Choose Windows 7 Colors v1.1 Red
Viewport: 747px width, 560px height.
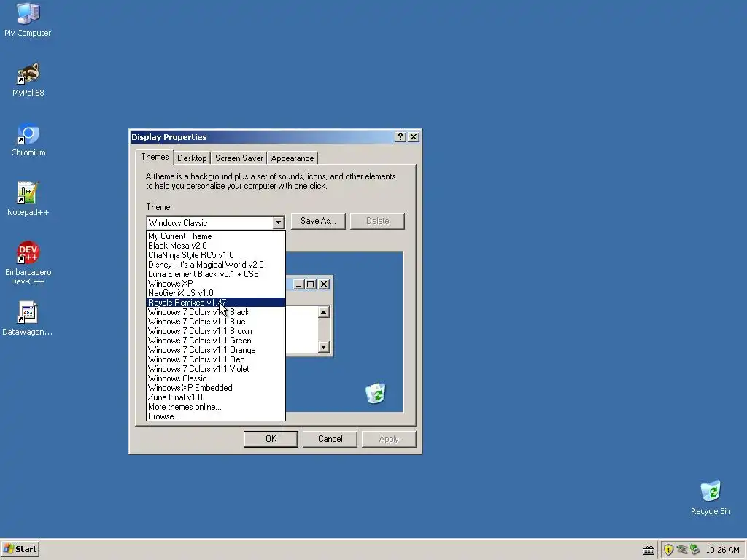pyautogui.click(x=216, y=359)
